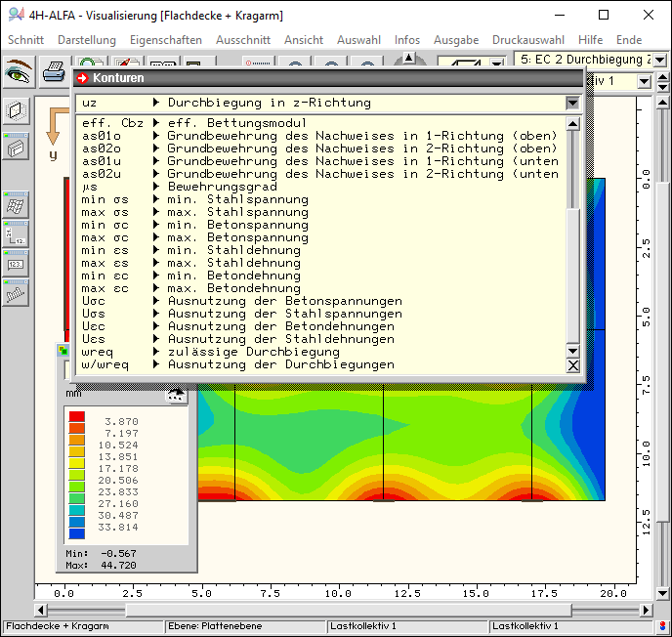Select the 3D box view icon
Viewport: 672px width, 637px height.
point(16,110)
